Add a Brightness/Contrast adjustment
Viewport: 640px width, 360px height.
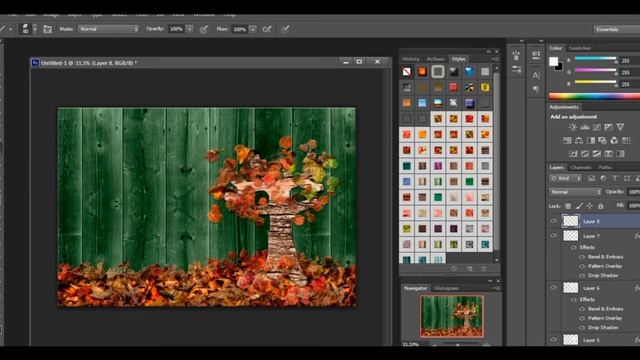573,127
